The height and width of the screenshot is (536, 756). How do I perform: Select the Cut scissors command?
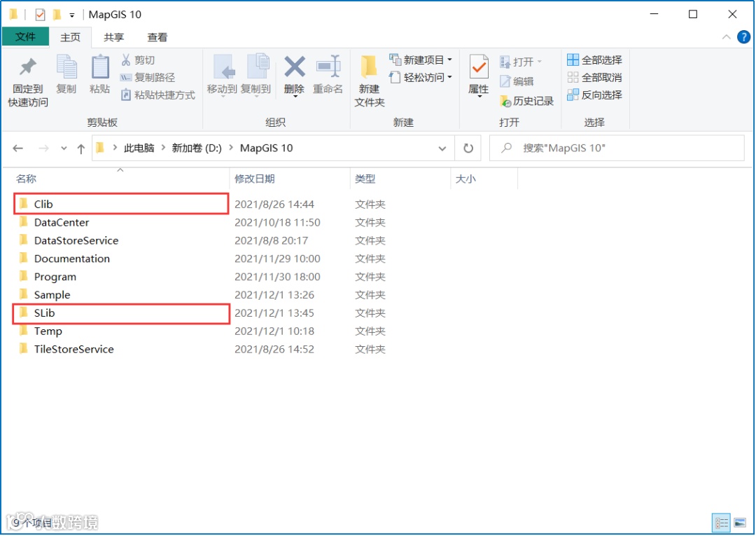(x=138, y=60)
